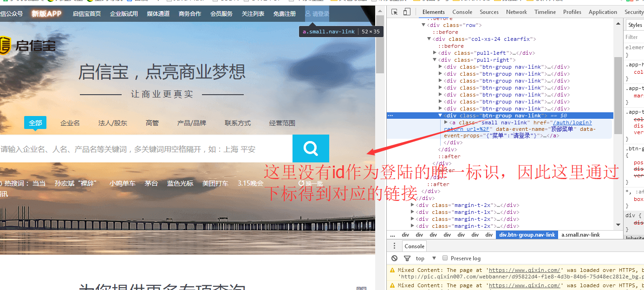Click the 免费注册 nav link

[x=285, y=14]
